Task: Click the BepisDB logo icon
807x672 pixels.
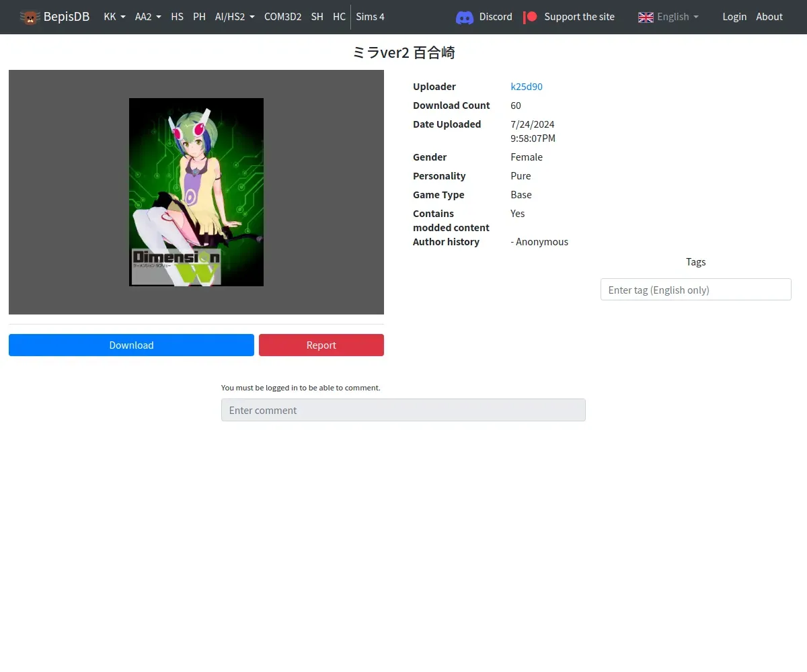Action: pyautogui.click(x=30, y=17)
